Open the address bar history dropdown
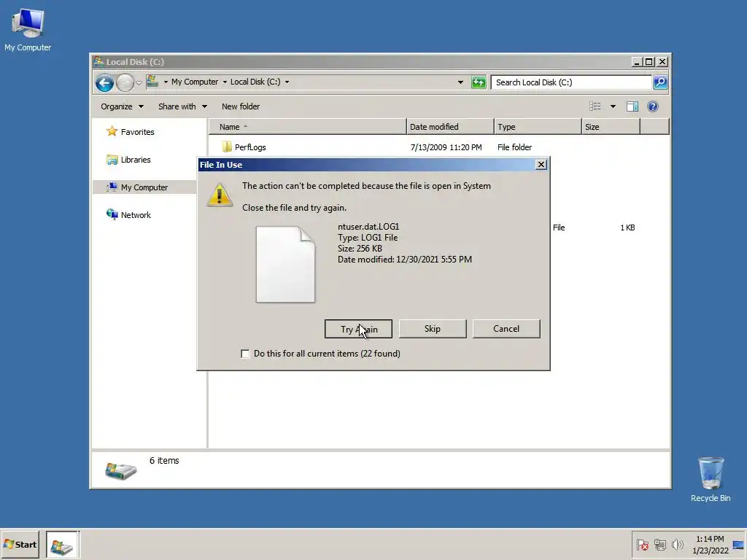The image size is (747, 560). [460, 82]
